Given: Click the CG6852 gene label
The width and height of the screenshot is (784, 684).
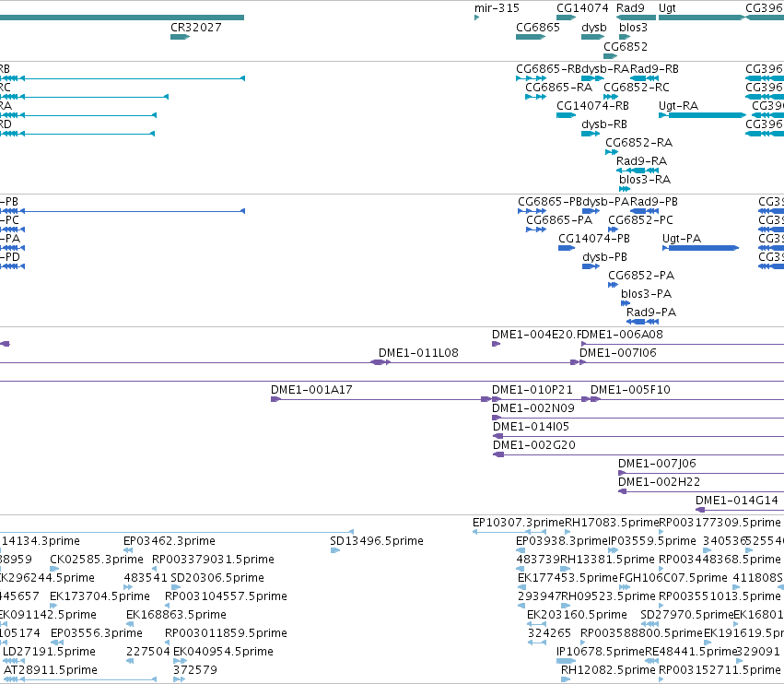Looking at the screenshot, I should [625, 46].
